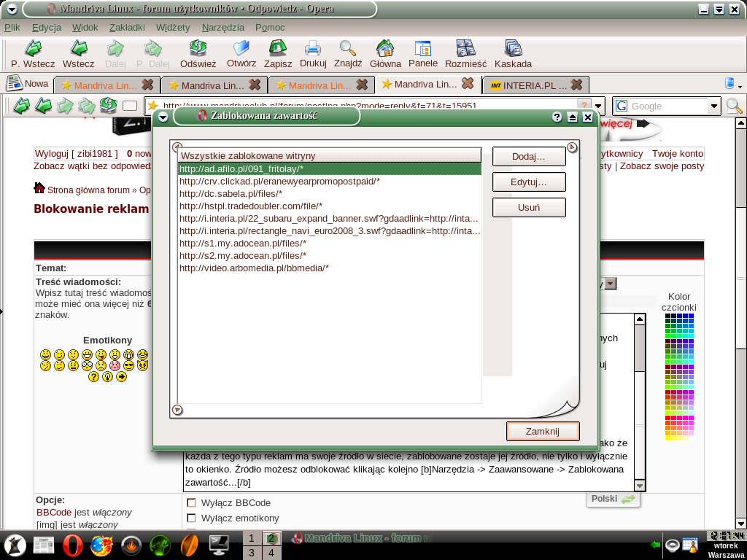The image size is (747, 560).
Task: Click the green arrow in the system tray
Action: click(656, 544)
